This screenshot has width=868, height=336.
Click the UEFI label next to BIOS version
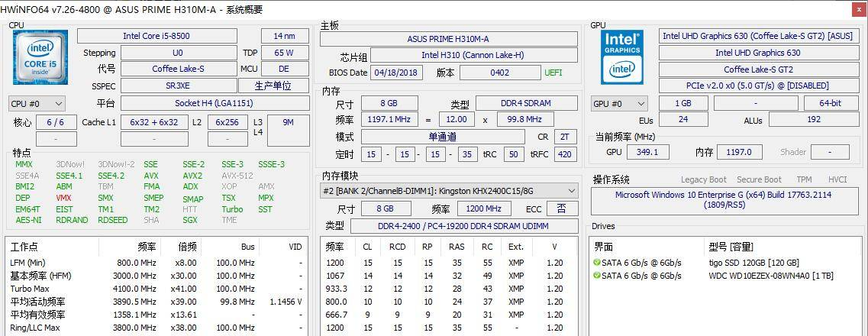click(x=553, y=73)
